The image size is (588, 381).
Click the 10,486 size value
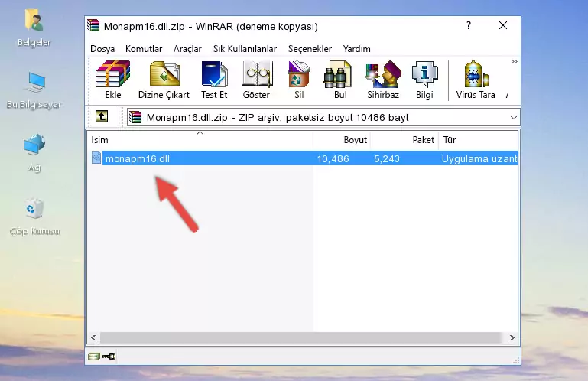point(333,159)
